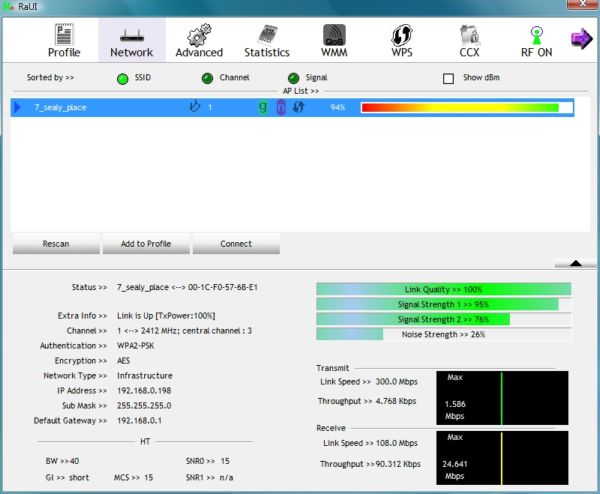Click the blue connected arrow beside 7_sealy_place
The image size is (600, 494).
coord(17,107)
